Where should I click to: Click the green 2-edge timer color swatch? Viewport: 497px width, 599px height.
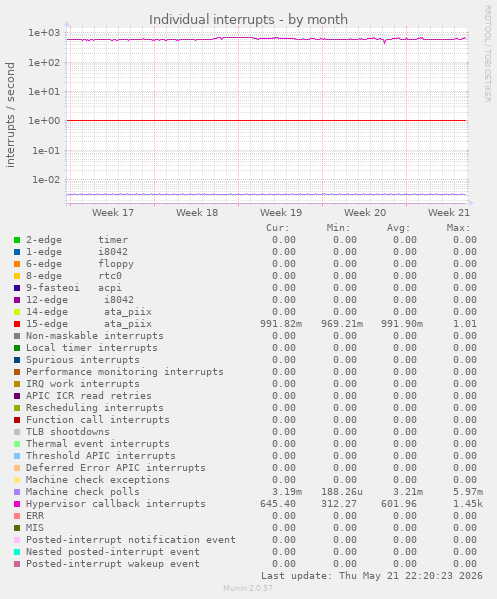tap(17, 240)
